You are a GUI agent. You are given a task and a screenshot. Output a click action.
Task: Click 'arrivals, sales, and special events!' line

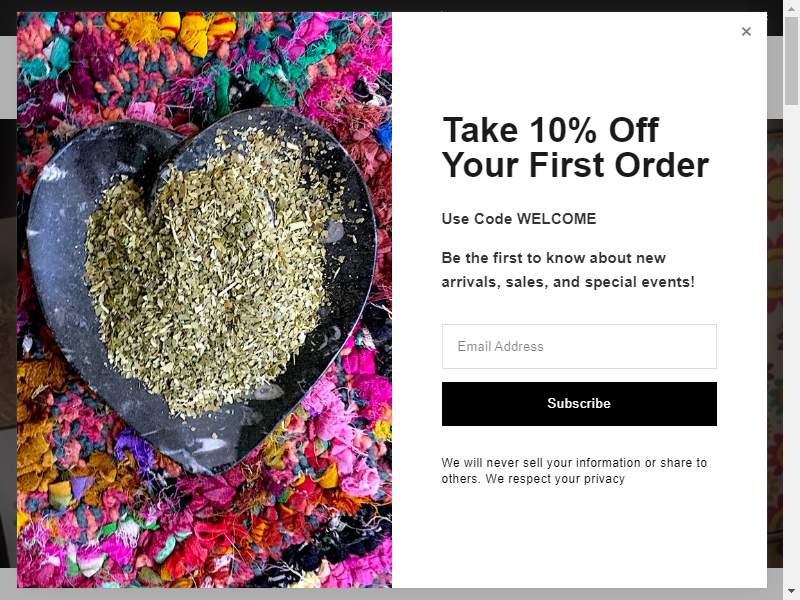568,282
